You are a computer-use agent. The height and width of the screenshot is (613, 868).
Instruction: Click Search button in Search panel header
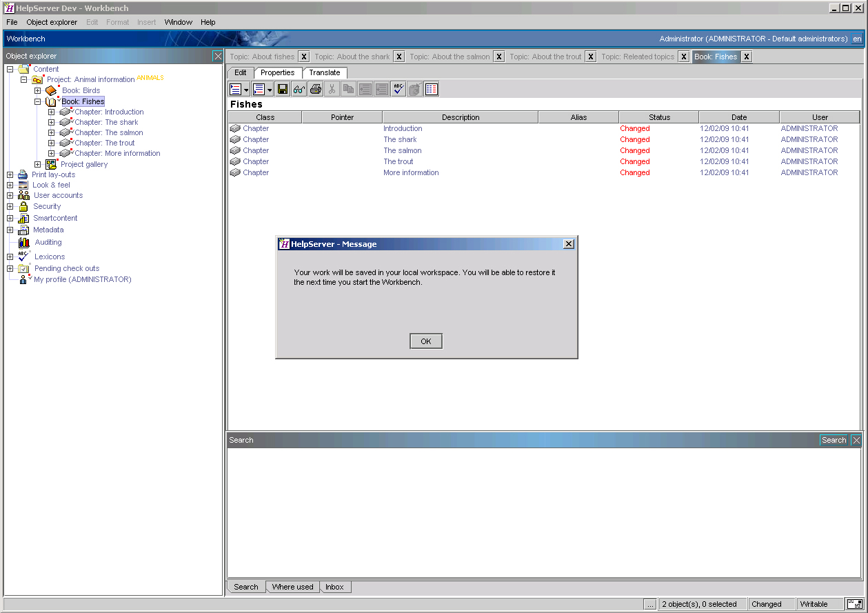(834, 440)
